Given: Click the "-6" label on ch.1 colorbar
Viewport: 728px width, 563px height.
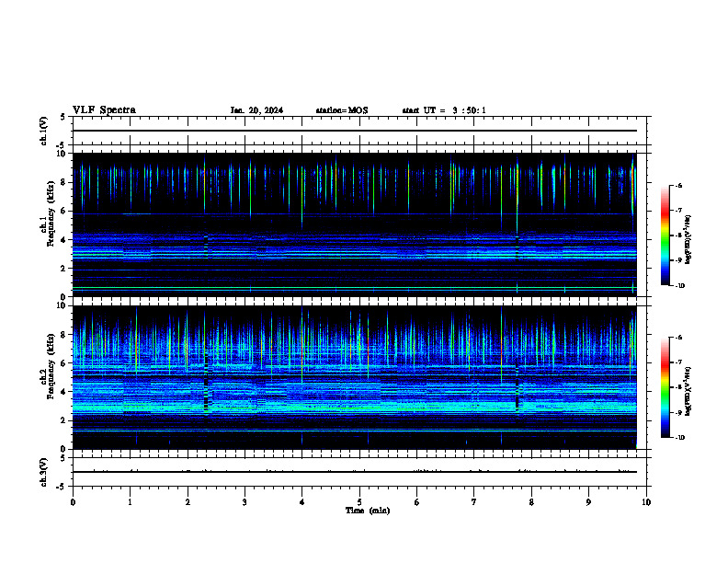Looking at the screenshot, I should coord(678,186).
